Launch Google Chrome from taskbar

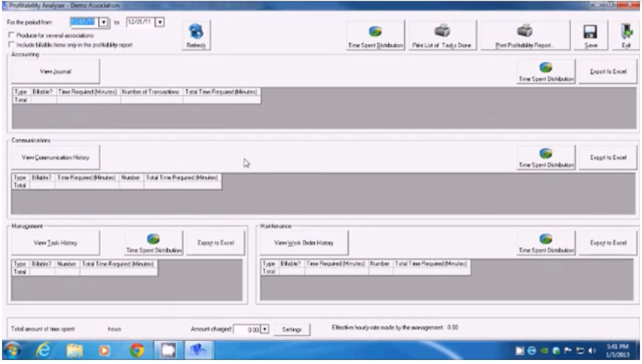point(136,351)
